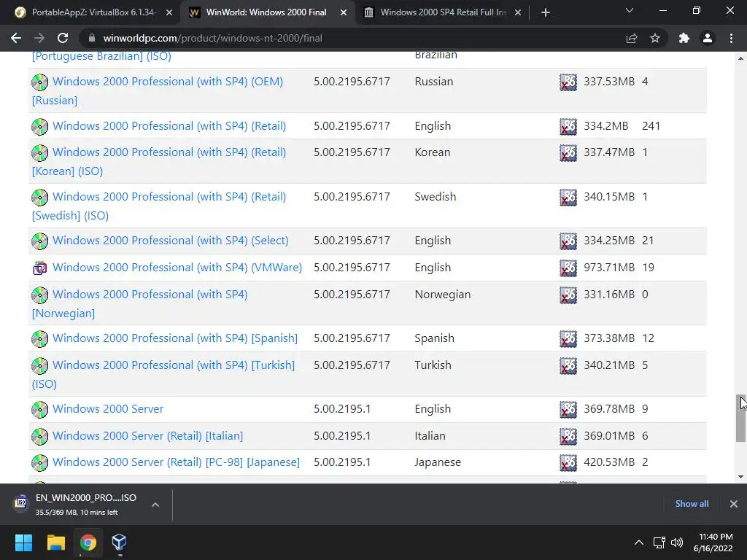The width and height of the screenshot is (747, 560).
Task: Click the page's vertical scrollbar thumb
Action: pos(741,418)
